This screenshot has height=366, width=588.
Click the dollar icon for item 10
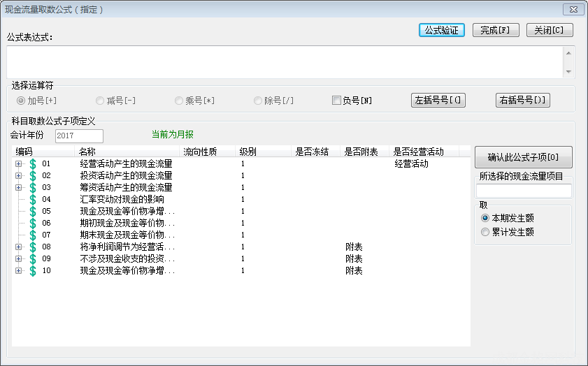[x=32, y=270]
